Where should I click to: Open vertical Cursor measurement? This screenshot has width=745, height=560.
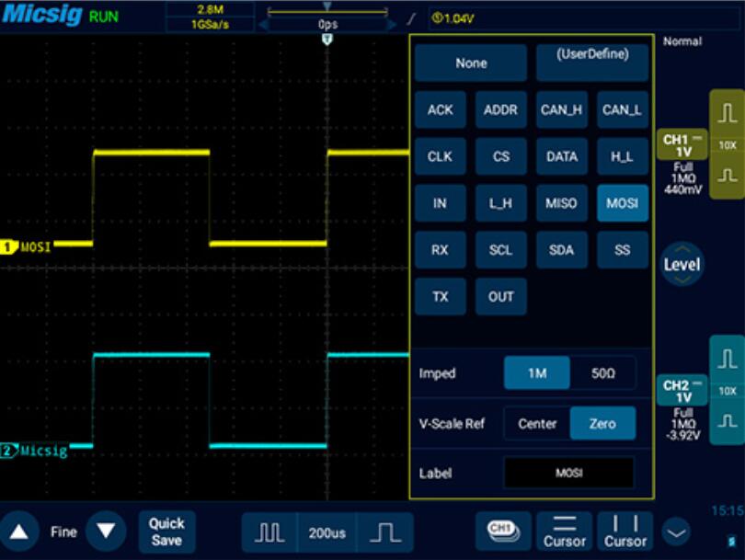pyautogui.click(x=625, y=532)
